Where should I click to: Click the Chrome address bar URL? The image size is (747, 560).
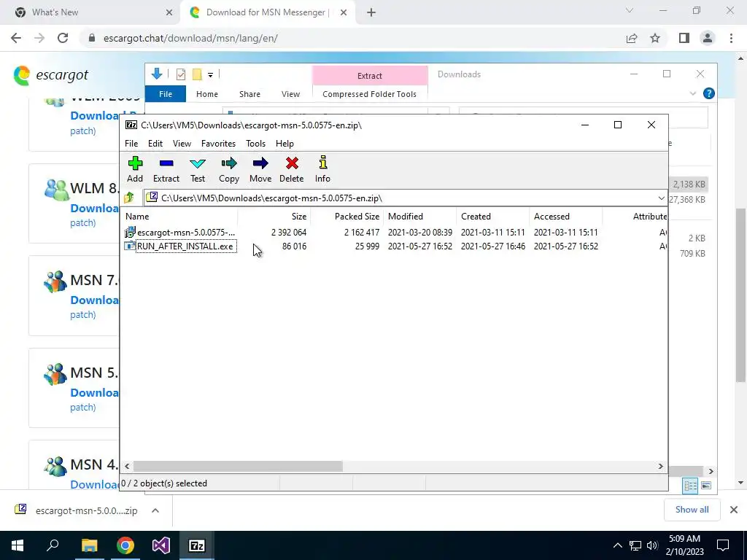click(190, 38)
